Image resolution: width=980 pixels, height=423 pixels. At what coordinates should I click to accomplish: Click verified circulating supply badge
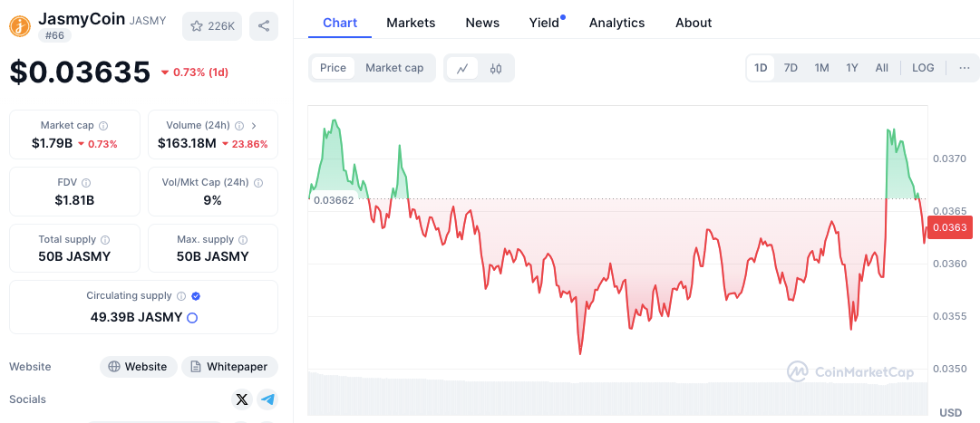coord(196,296)
